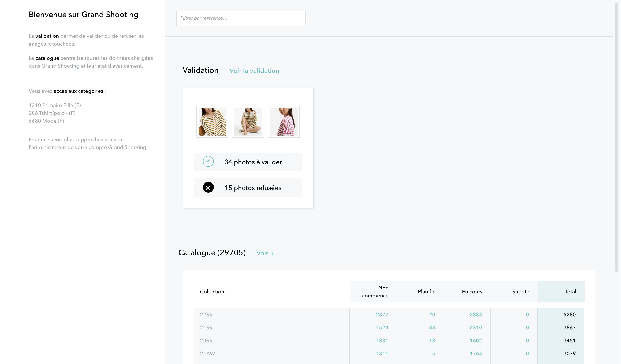The height and width of the screenshot is (364, 621).
Task: Click the Total column header
Action: tap(570, 291)
